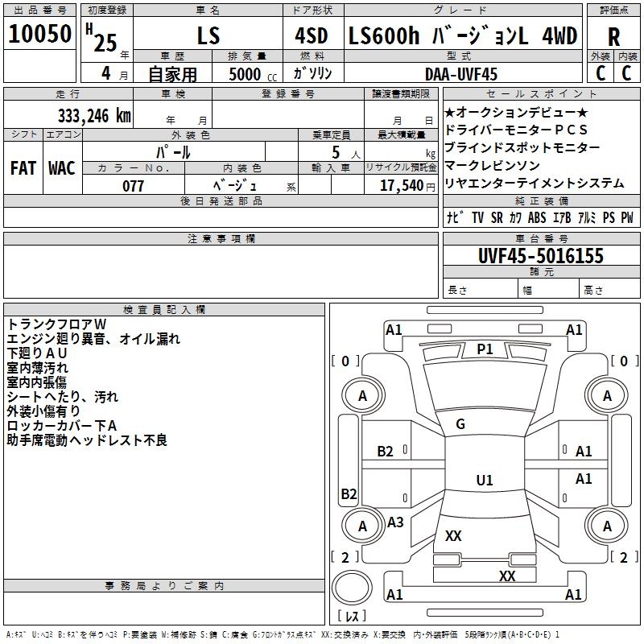Screen dimensions: 644x644
Task: Click note エンジン廻り異音、オイル漏れ
Action: [93, 339]
